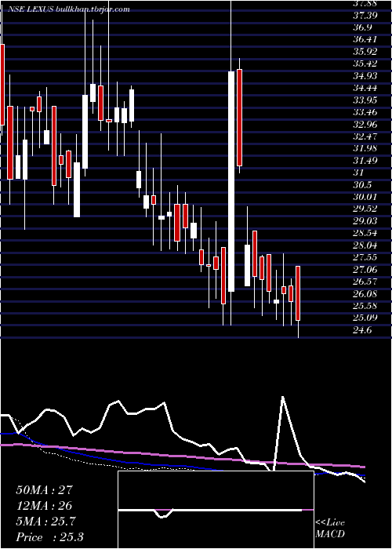Image resolution: width=392 pixels, height=549 pixels.
Task: Click the dip in the MACD inset line
Action: pyautogui.click(x=163, y=516)
